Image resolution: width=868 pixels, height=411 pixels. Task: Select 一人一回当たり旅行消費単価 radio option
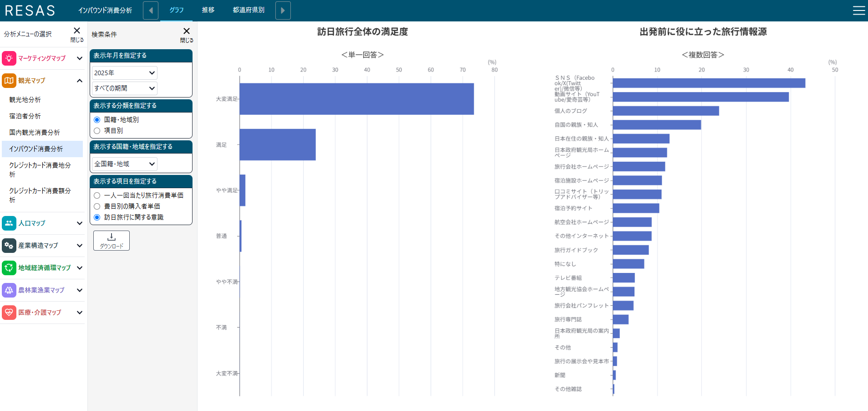click(x=97, y=195)
